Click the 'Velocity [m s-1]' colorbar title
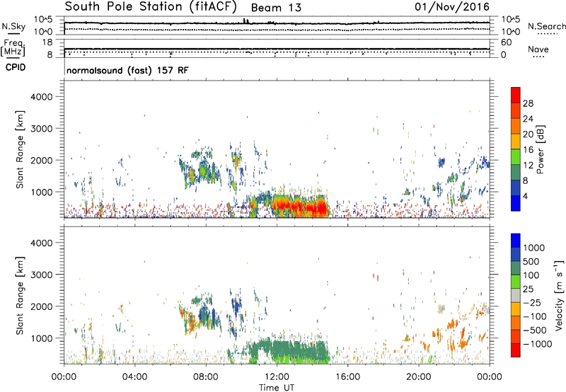This screenshot has height=392, width=566. click(559, 295)
